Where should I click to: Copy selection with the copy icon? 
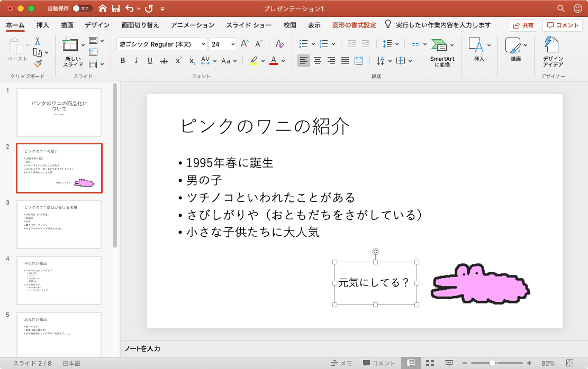point(38,52)
